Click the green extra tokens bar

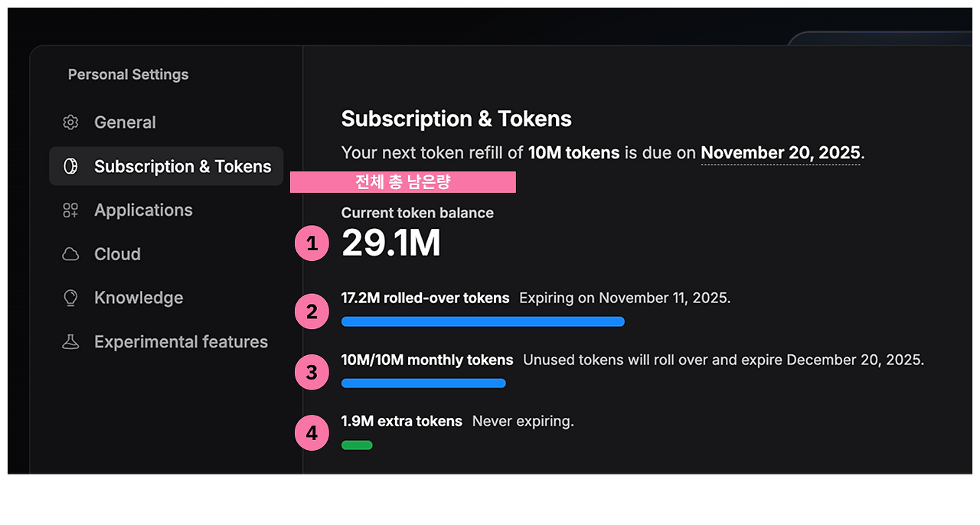[x=357, y=445]
